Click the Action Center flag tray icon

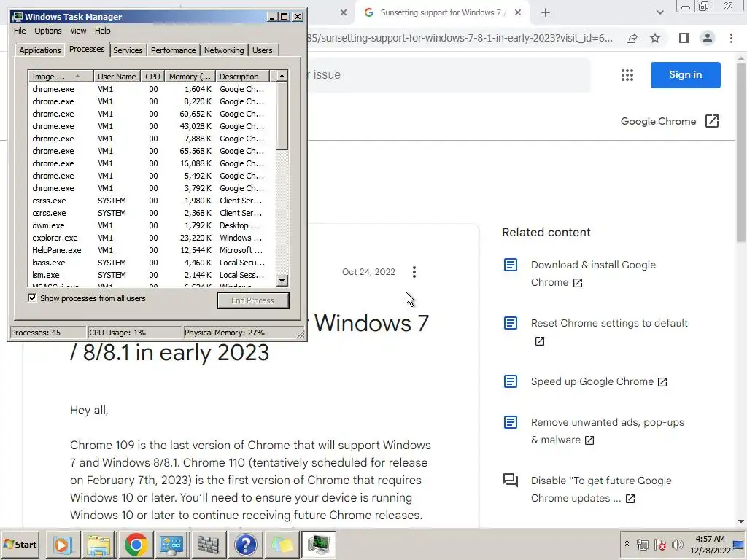pos(659,544)
